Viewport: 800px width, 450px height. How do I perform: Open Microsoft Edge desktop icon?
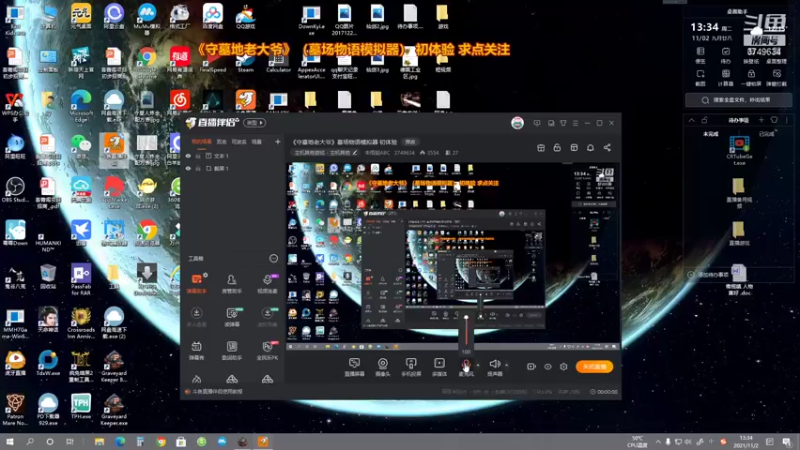pos(81,106)
